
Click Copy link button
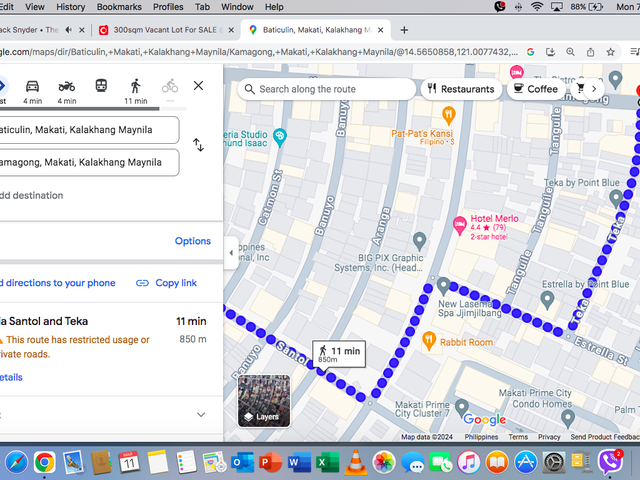[166, 283]
